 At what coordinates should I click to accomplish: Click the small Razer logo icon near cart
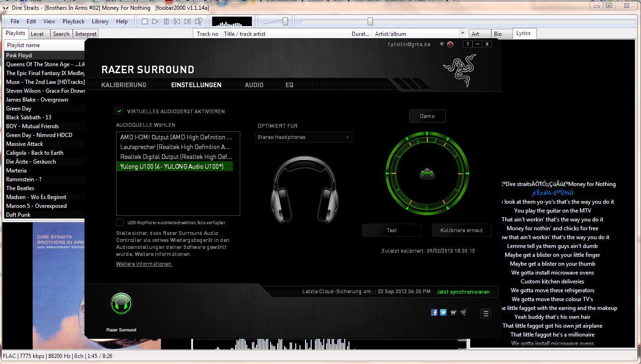pyautogui.click(x=463, y=313)
